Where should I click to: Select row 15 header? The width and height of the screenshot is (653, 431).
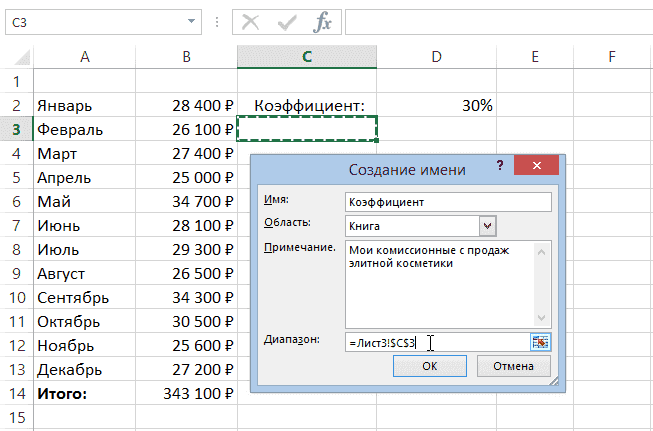[x=17, y=417]
